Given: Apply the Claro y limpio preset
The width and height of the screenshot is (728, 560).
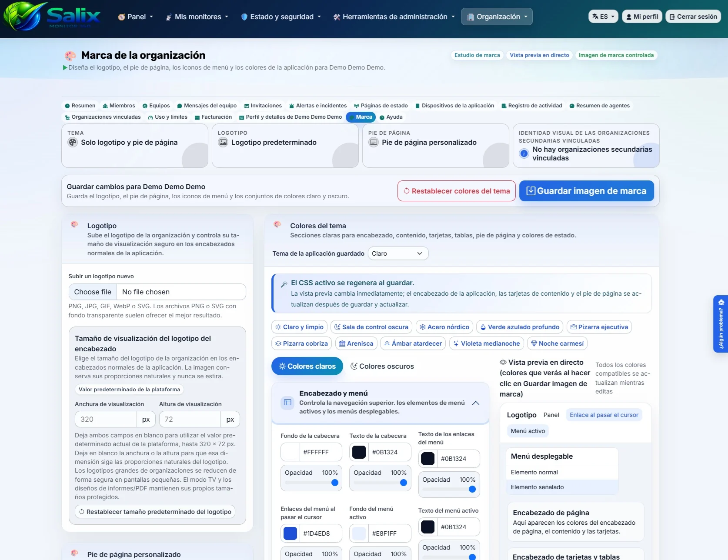Looking at the screenshot, I should point(299,327).
